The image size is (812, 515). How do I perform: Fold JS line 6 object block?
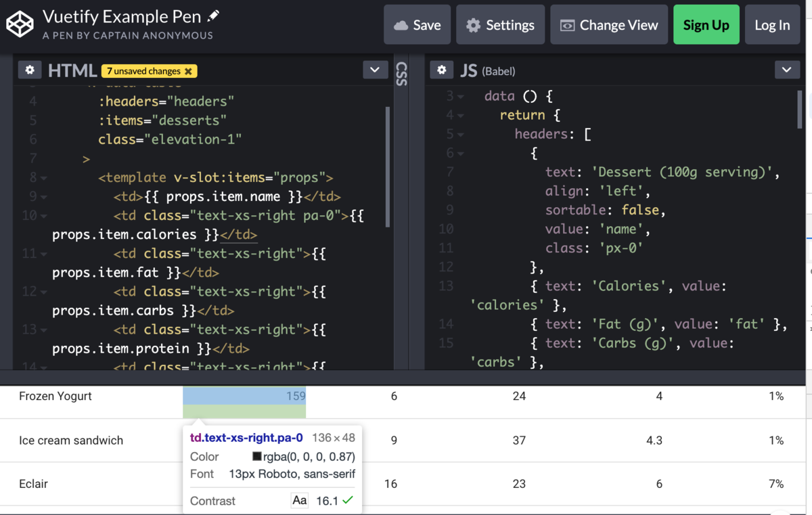click(x=461, y=154)
